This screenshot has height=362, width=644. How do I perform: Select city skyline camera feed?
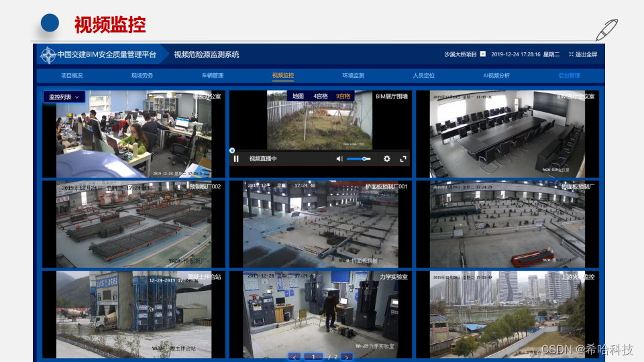tap(508, 314)
